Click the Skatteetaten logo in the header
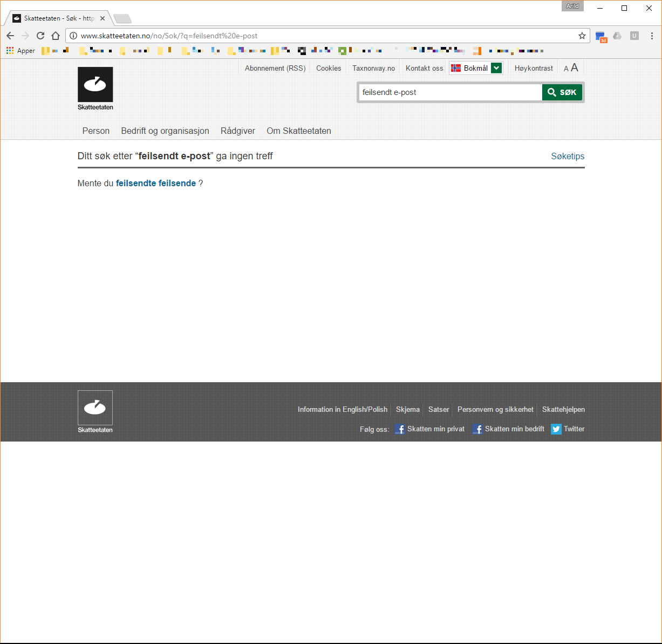The image size is (662, 644). [95, 88]
